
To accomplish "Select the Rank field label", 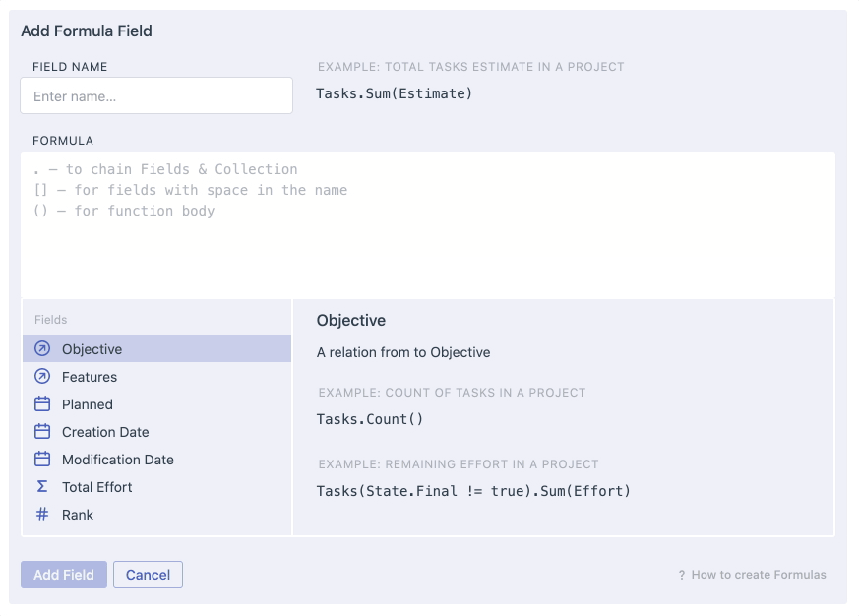I will [78, 515].
